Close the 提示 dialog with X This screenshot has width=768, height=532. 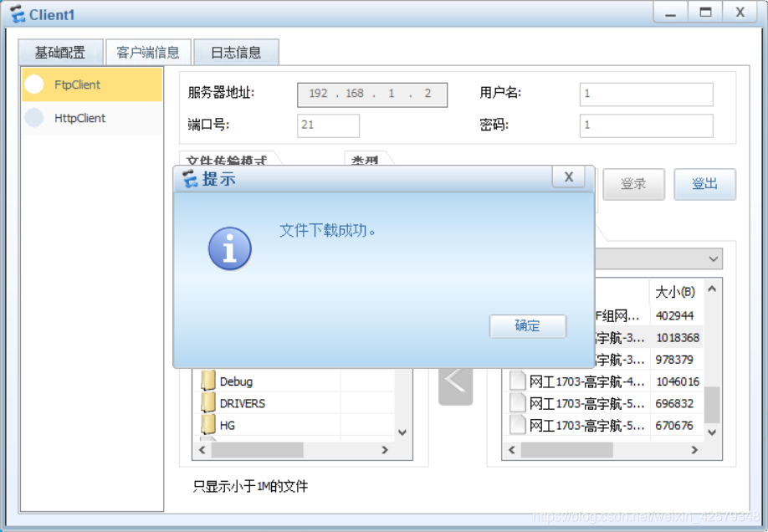pos(569,176)
